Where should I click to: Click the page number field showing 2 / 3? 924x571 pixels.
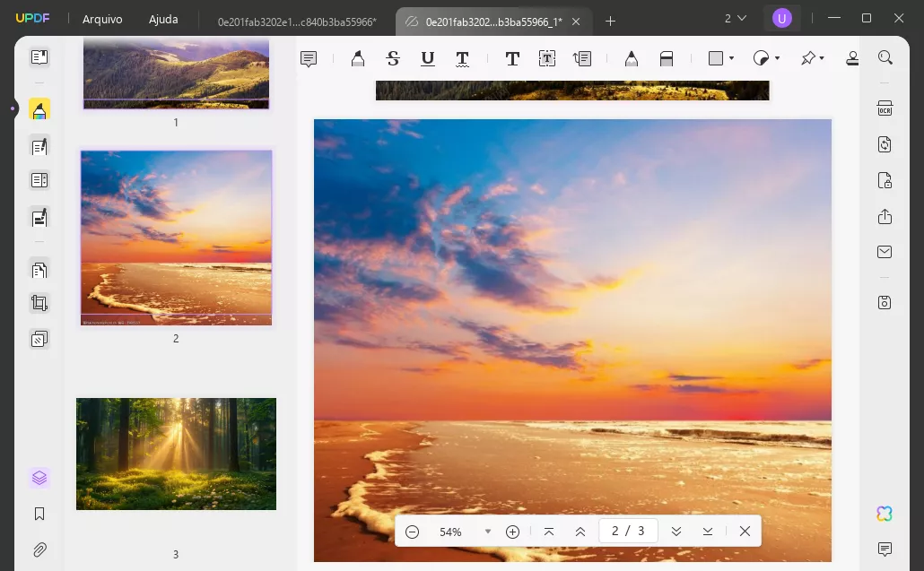click(628, 531)
